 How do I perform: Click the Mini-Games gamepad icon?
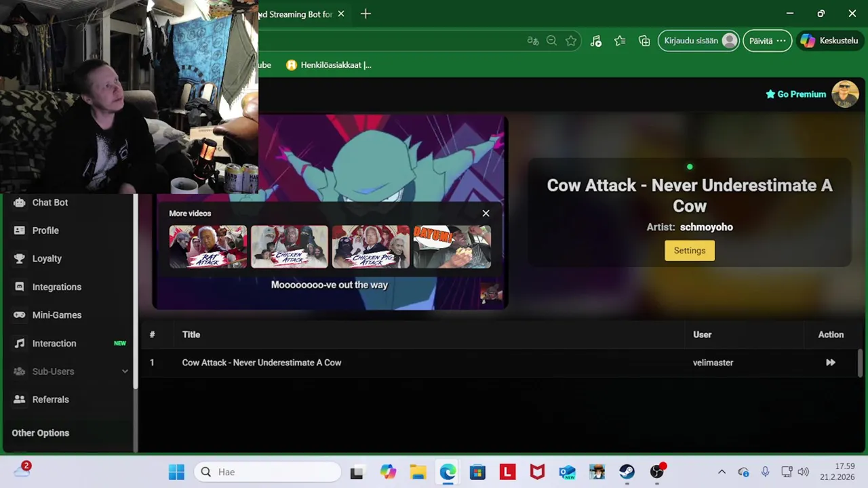coord(19,315)
